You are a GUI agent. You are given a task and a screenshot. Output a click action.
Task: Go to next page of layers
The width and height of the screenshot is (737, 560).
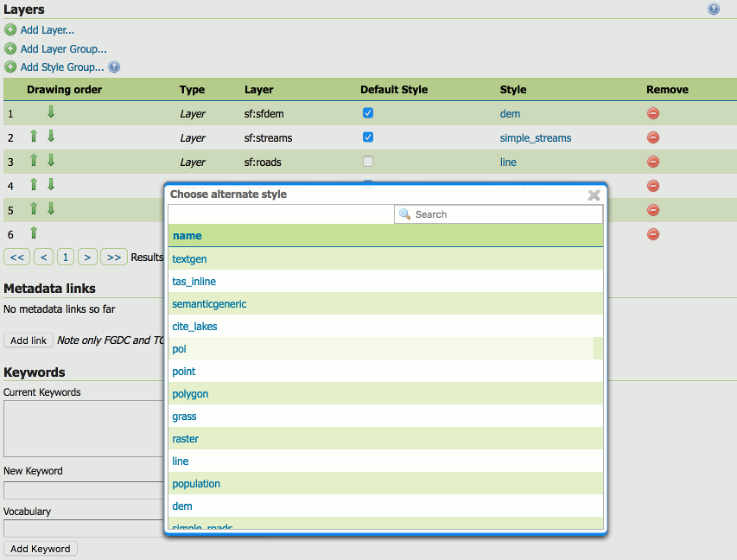[87, 257]
